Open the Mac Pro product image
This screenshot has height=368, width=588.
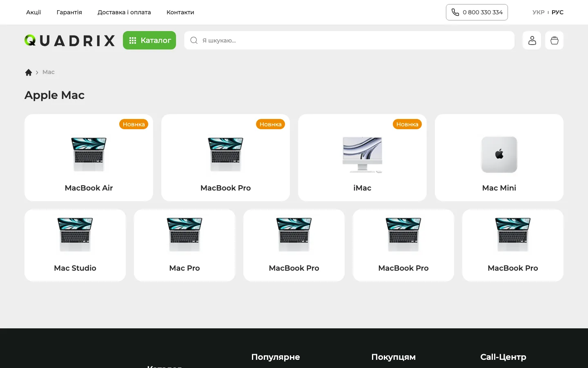[185, 235]
